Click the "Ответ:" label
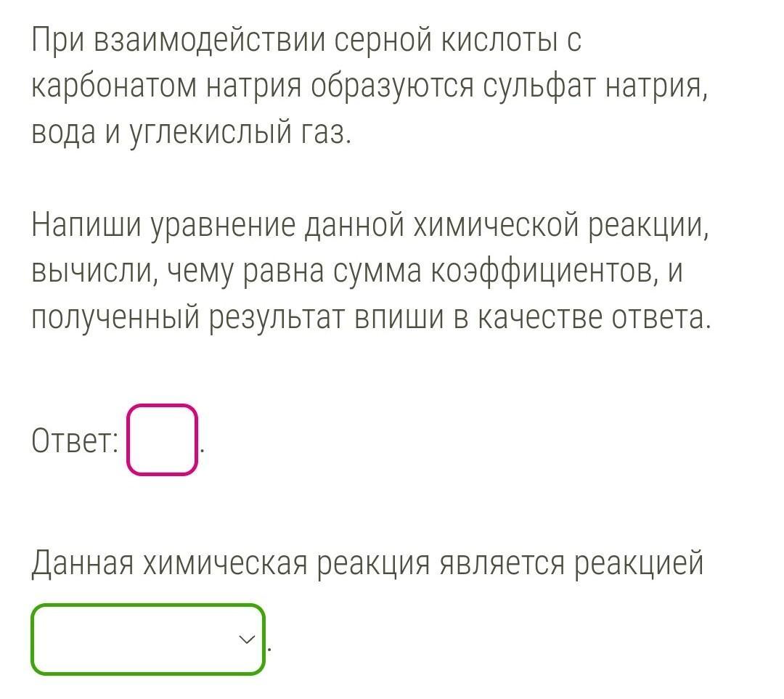The image size is (784, 699). [75, 441]
